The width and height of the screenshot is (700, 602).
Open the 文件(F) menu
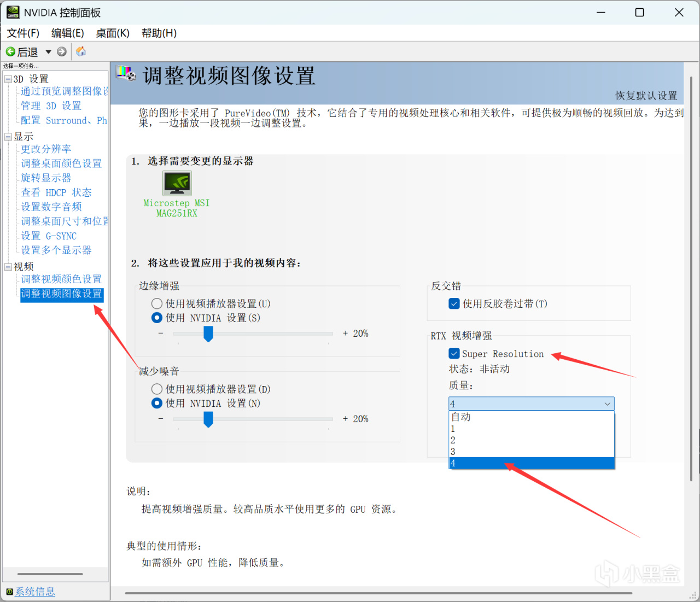[23, 33]
